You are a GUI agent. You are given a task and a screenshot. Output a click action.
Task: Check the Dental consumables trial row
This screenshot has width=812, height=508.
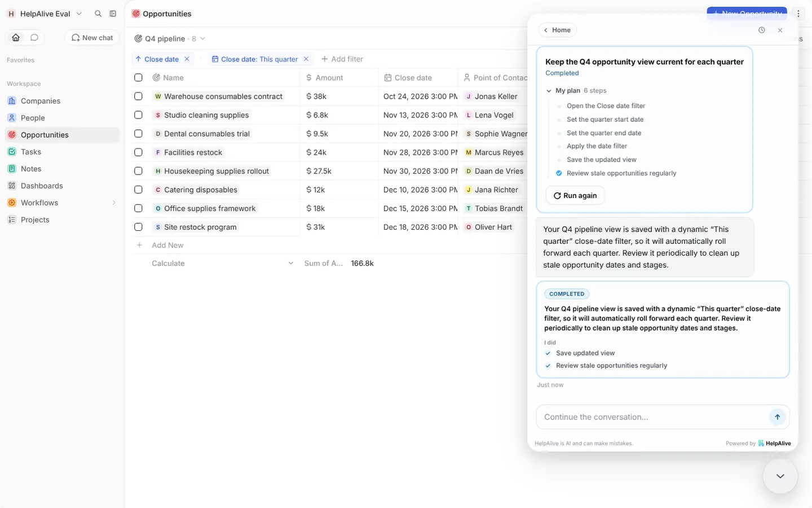click(138, 133)
